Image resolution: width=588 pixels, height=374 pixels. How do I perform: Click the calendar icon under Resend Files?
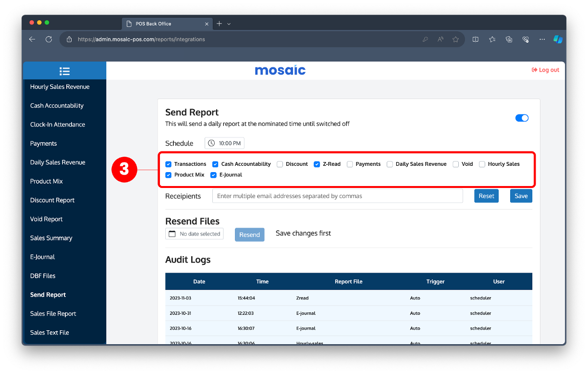172,233
